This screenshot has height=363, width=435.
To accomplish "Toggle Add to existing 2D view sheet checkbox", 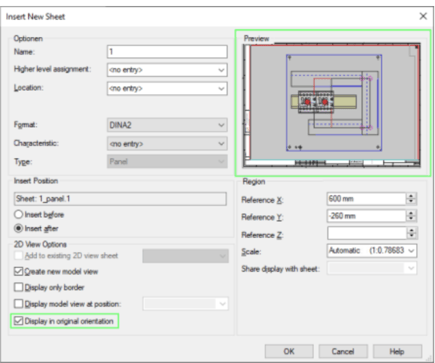I will [19, 256].
